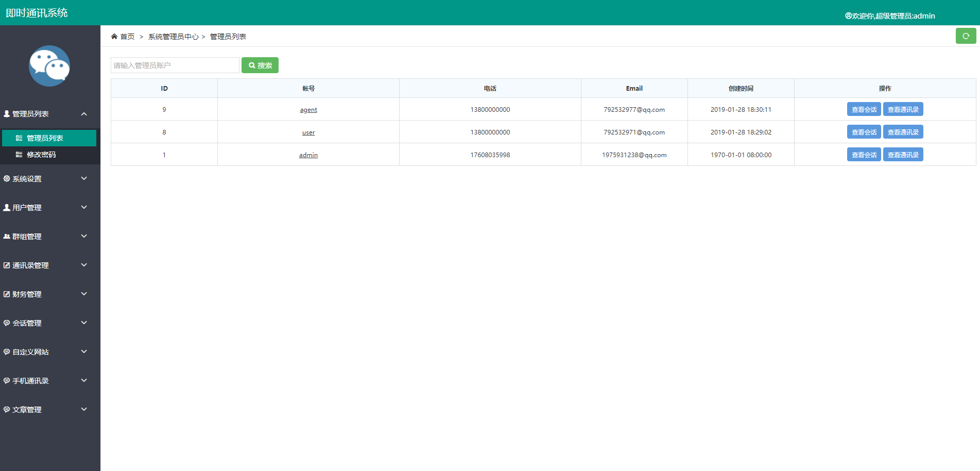The width and height of the screenshot is (980, 471).
Task: Click 查看会话 for admin row
Action: tap(864, 155)
